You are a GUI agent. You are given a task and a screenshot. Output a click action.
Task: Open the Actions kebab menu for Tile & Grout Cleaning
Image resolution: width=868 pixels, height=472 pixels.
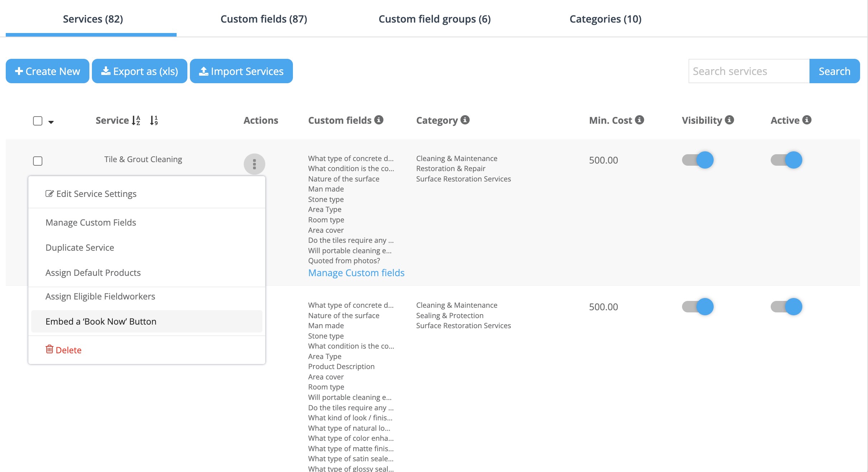tap(255, 164)
